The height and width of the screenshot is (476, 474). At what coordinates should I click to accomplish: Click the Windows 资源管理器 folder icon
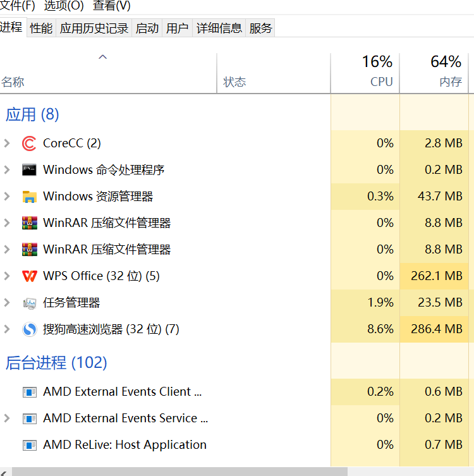(x=29, y=197)
